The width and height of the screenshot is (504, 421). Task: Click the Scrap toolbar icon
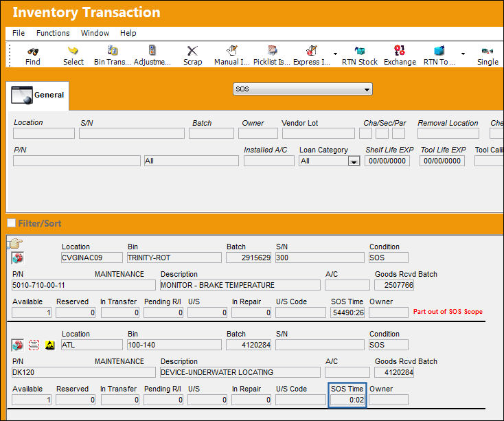(192, 50)
